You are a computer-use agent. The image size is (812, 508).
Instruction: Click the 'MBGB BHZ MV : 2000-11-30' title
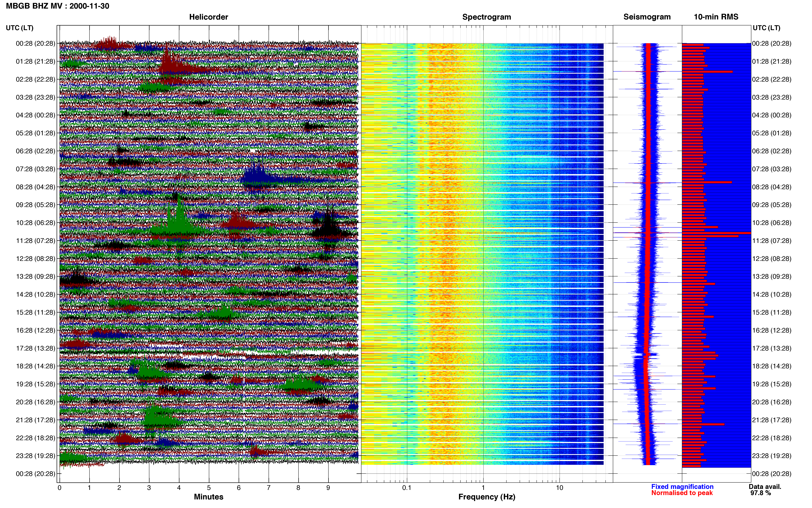click(x=57, y=6)
